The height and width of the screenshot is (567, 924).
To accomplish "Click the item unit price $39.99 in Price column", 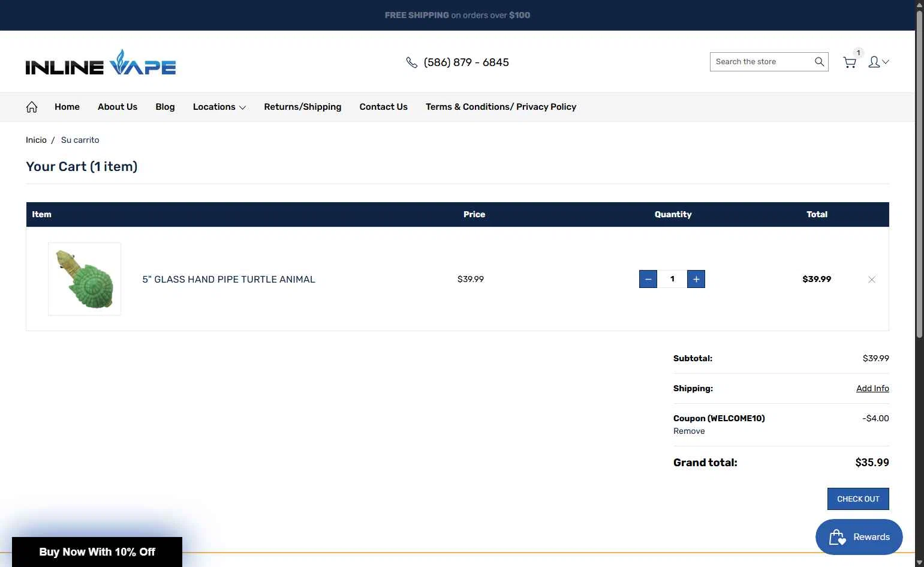I will click(x=471, y=279).
